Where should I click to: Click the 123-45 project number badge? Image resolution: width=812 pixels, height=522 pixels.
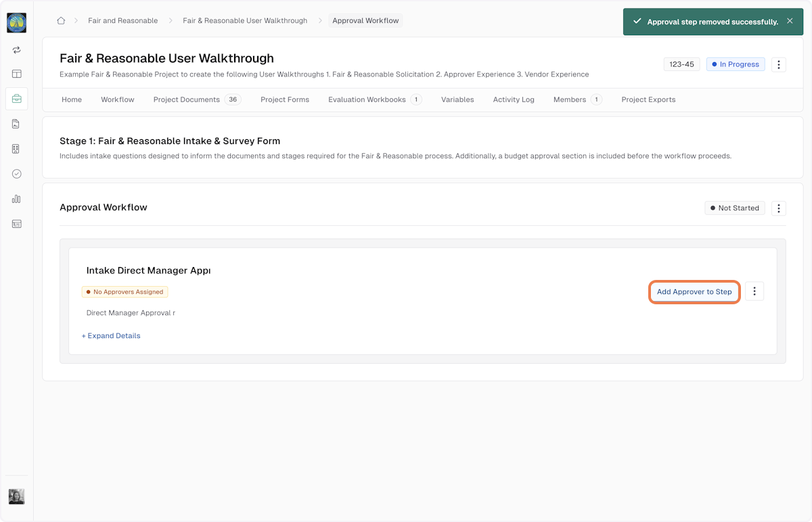[x=681, y=65]
